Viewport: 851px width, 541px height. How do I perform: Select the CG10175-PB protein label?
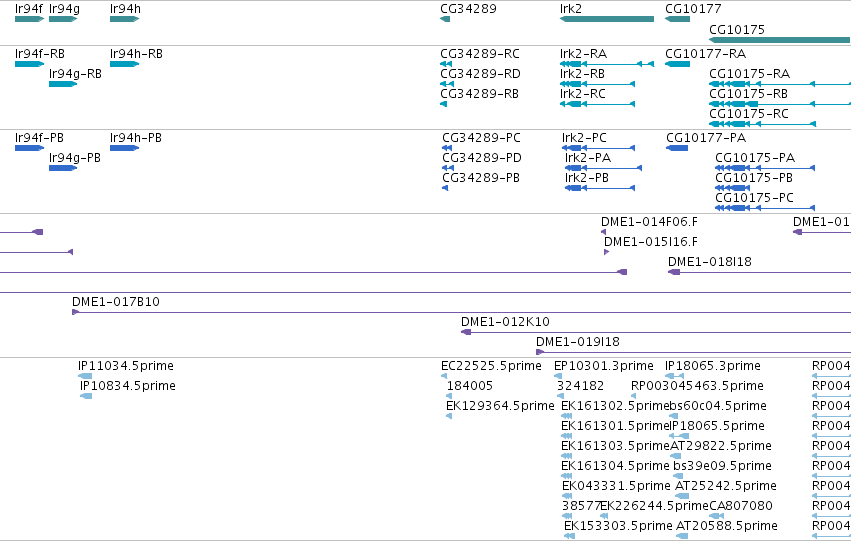[x=754, y=178]
